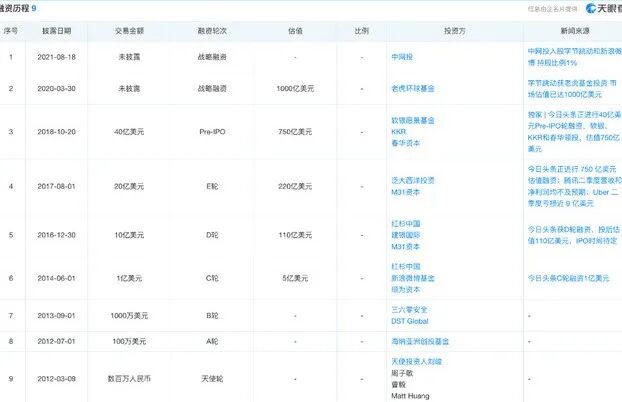The height and width of the screenshot is (402, 622).
Task: Select the date 2012-07-01
Action: (x=56, y=341)
